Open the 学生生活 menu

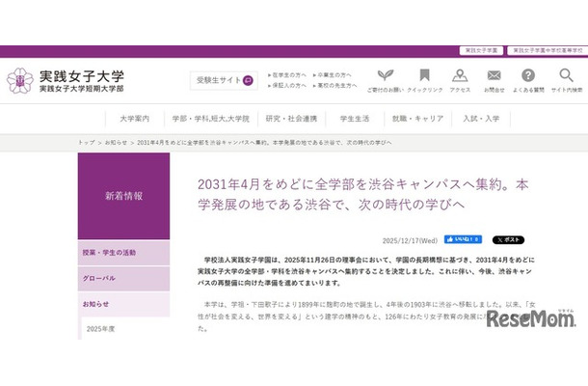pyautogui.click(x=355, y=119)
